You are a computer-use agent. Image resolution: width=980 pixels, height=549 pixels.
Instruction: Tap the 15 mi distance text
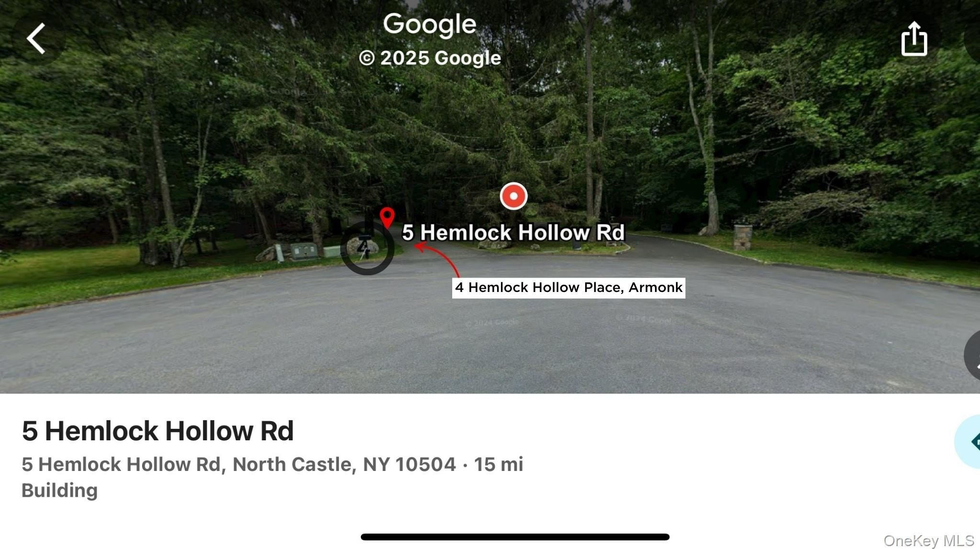(x=498, y=464)
